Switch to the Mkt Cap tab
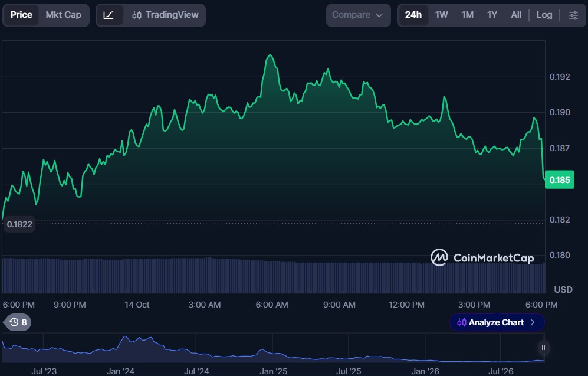This screenshot has height=376, width=588. [63, 15]
